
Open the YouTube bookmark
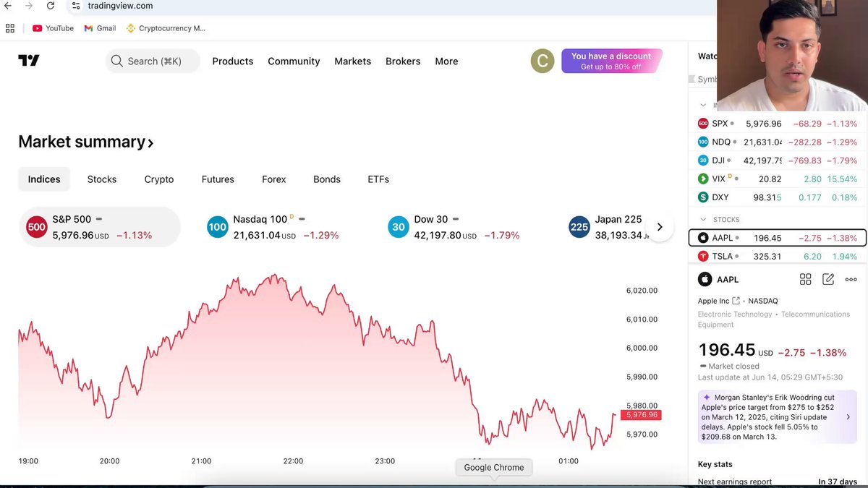tap(53, 28)
